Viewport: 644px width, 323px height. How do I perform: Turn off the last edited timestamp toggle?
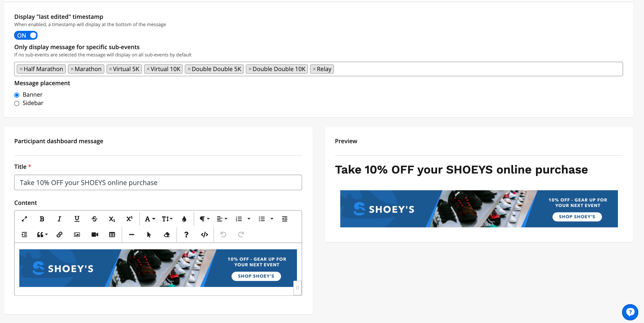coord(26,35)
